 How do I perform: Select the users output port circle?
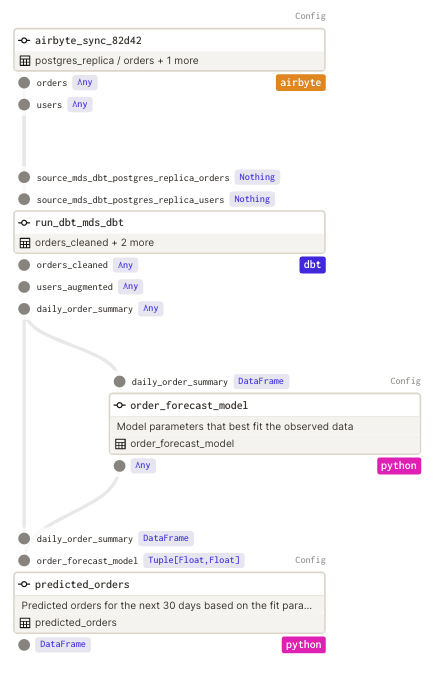coord(24,105)
